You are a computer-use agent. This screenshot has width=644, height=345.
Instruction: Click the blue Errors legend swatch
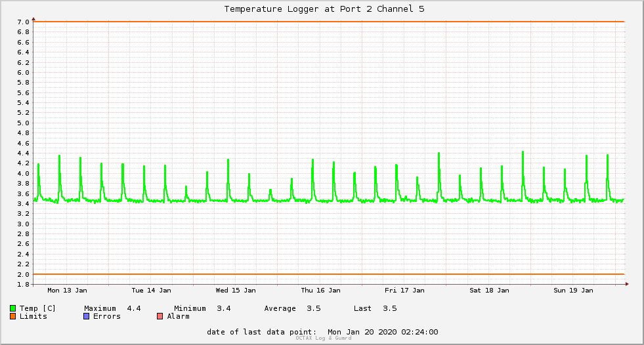click(86, 316)
